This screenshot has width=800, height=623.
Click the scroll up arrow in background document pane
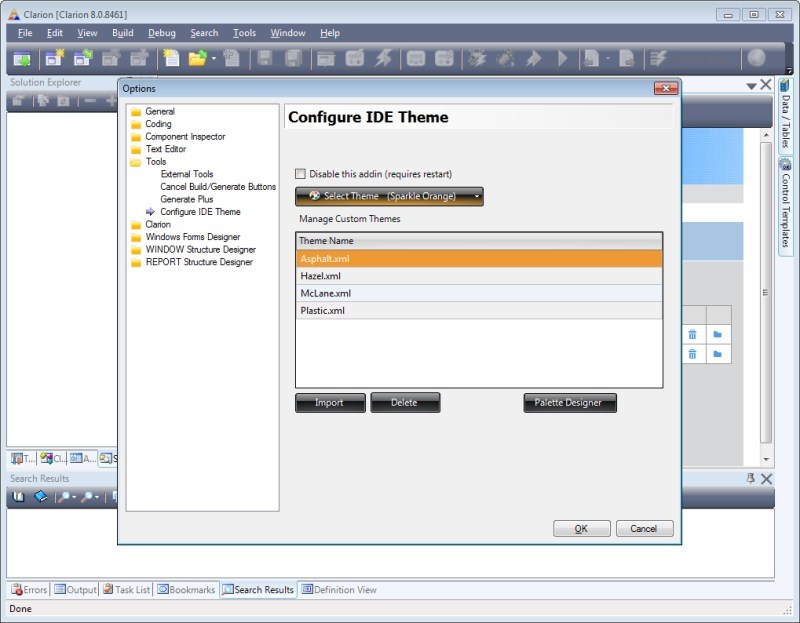766,135
